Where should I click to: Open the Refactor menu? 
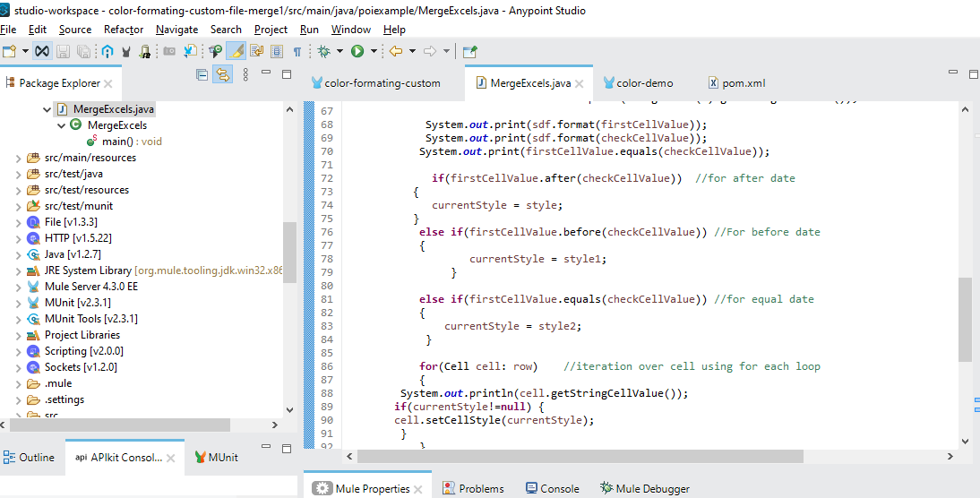pyautogui.click(x=124, y=30)
